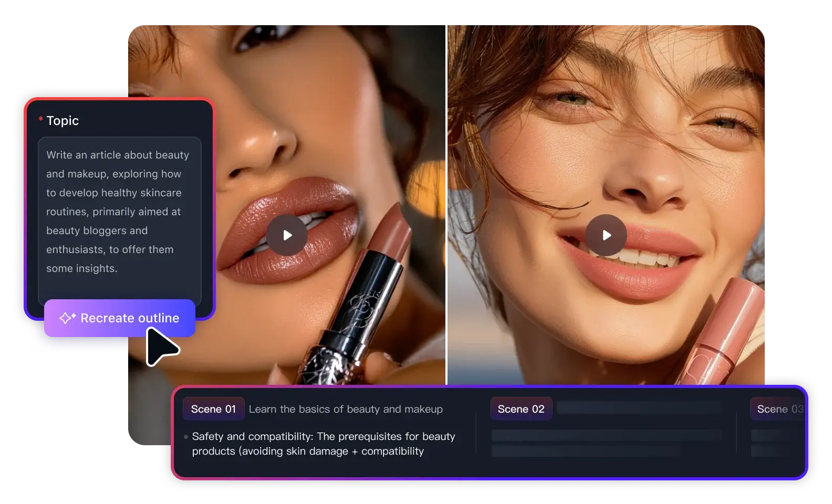Click the bullet dot before Safety and compatibility
The image size is (832, 504).
(x=186, y=437)
